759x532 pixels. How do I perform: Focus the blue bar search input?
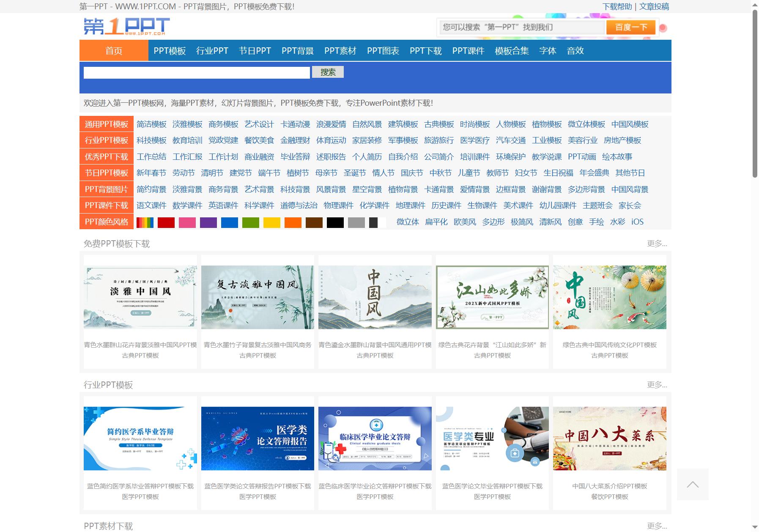[197, 73]
